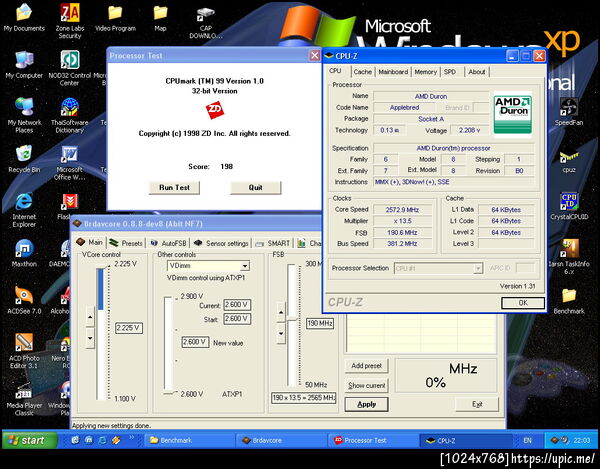The width and height of the screenshot is (600, 469).
Task: Click the Add preset button
Action: pyautogui.click(x=366, y=366)
